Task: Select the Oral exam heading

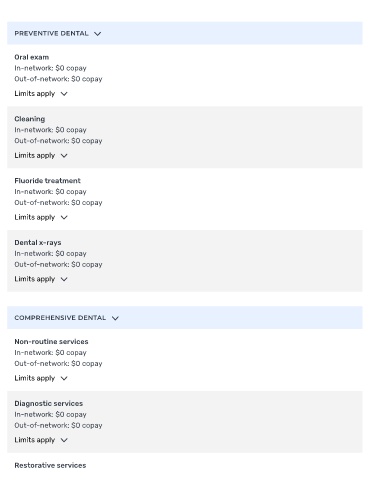Action: tap(32, 57)
